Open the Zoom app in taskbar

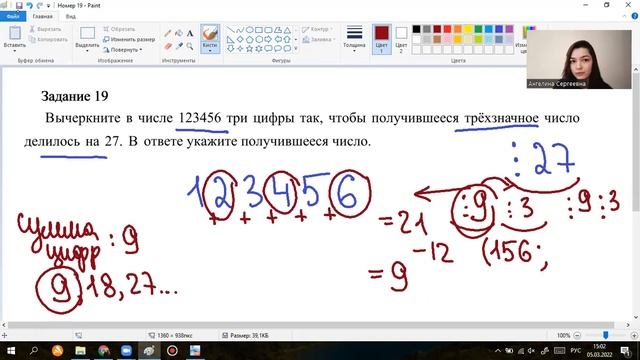(126, 351)
